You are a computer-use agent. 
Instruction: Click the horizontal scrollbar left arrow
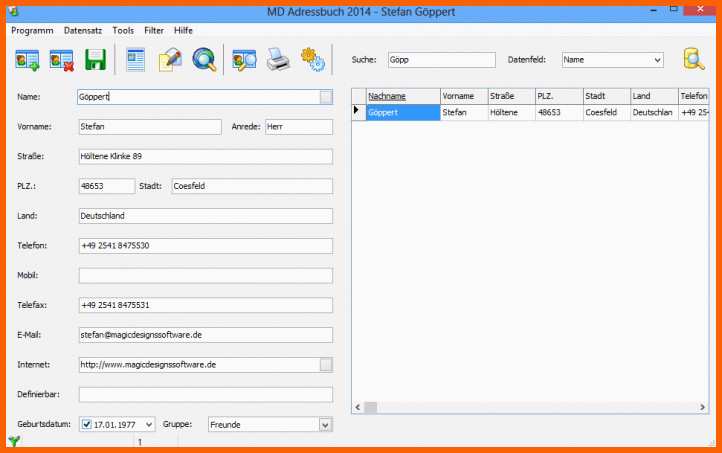(x=358, y=407)
